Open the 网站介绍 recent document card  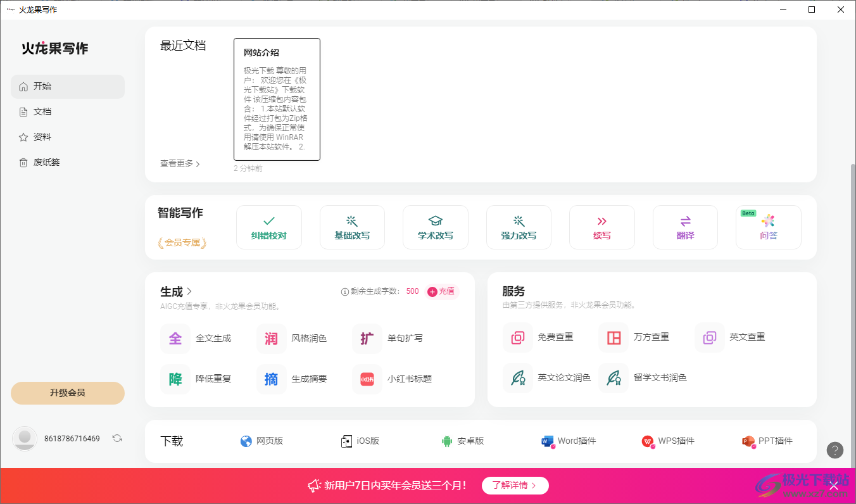(277, 99)
